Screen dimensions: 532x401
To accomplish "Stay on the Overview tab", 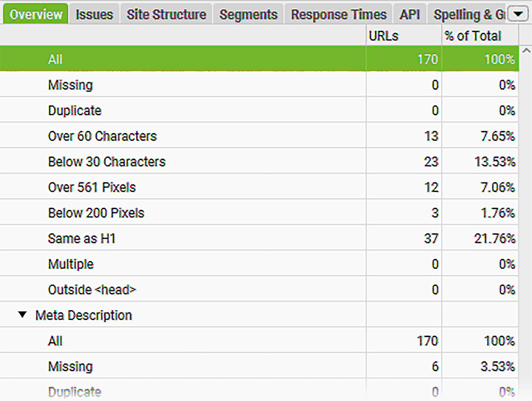I will [35, 14].
